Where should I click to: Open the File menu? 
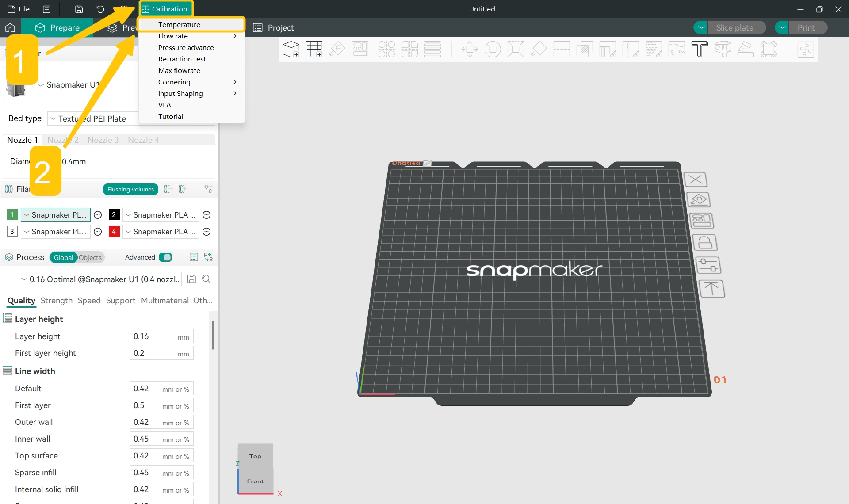[19, 9]
